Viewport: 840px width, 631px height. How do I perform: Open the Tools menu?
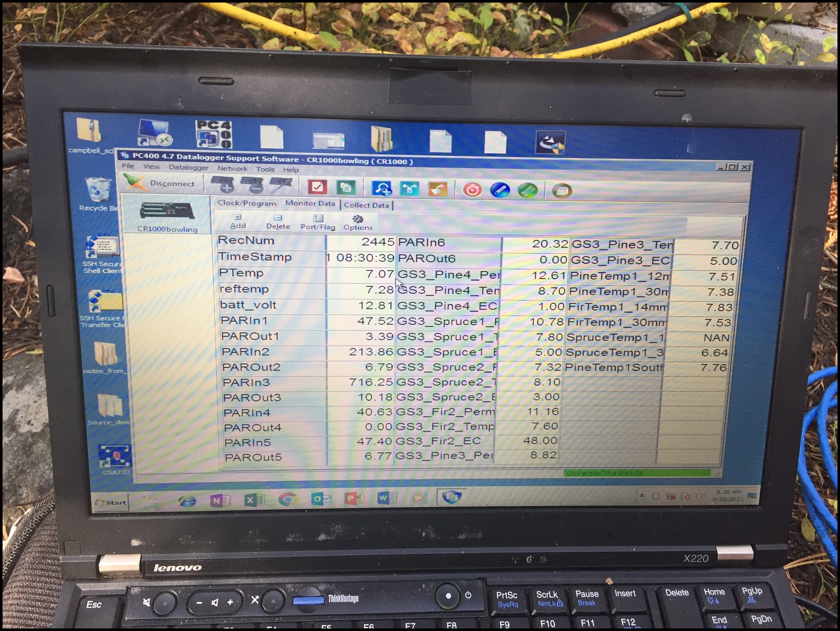tap(265, 169)
